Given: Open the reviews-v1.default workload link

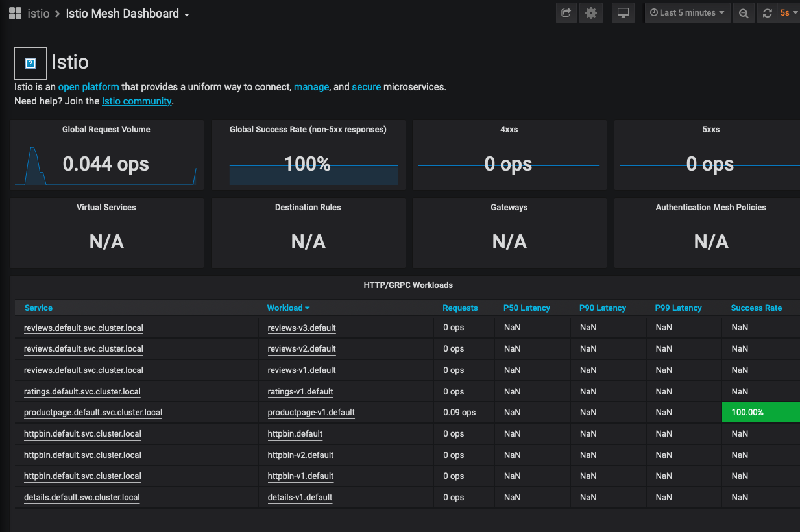Looking at the screenshot, I should pyautogui.click(x=302, y=370).
